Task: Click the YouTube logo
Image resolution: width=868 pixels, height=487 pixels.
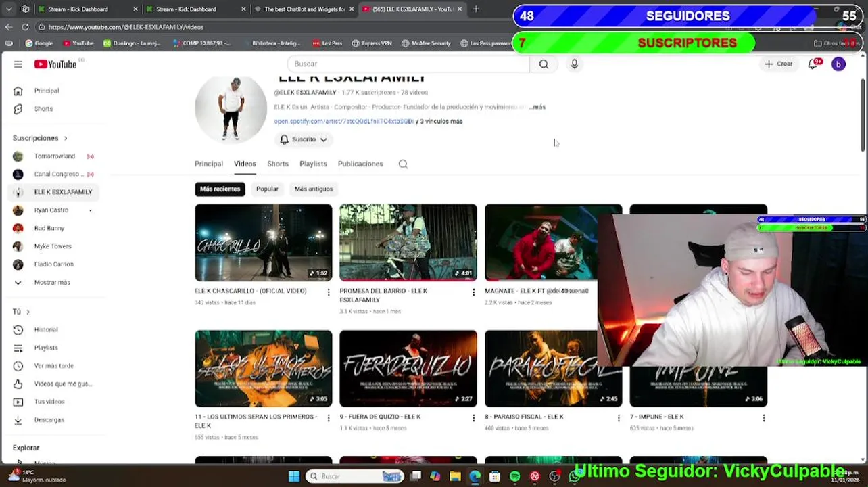Action: click(55, 64)
